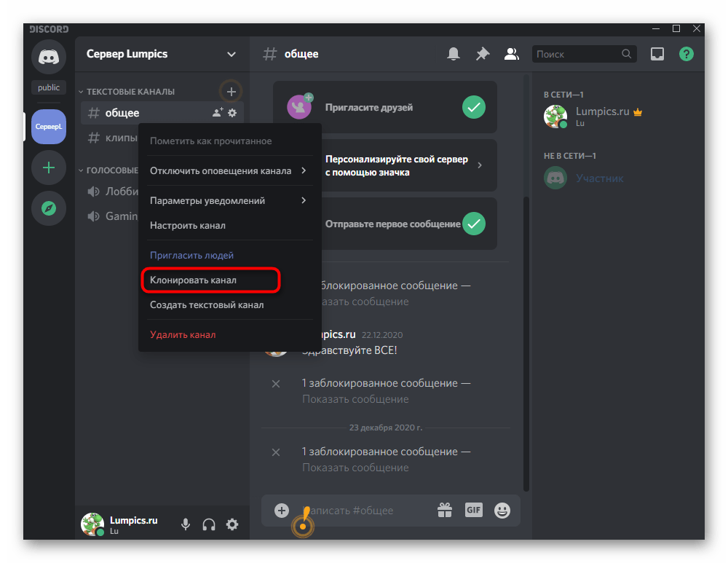Click attach file plus button
This screenshot has height=563, width=728.
[281, 511]
